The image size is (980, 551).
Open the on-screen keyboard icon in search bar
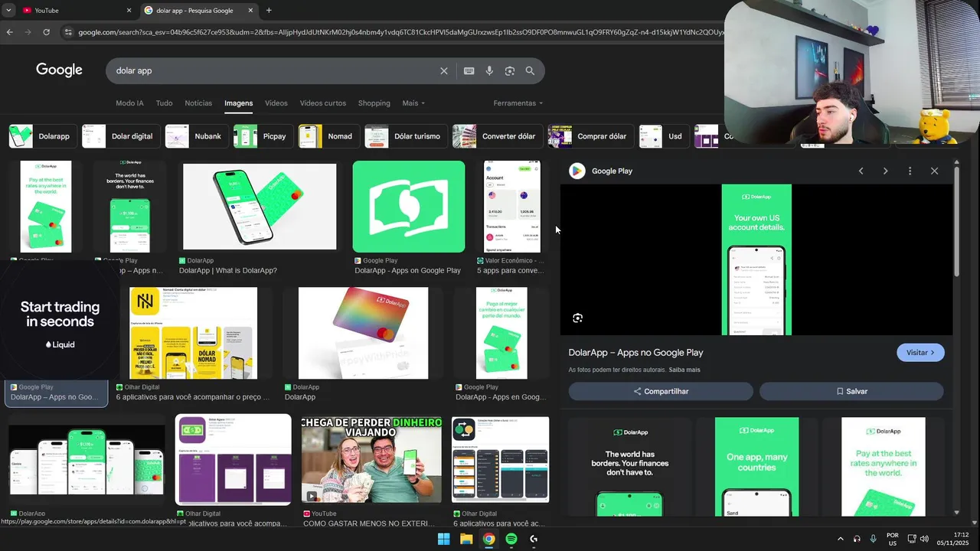[469, 70]
